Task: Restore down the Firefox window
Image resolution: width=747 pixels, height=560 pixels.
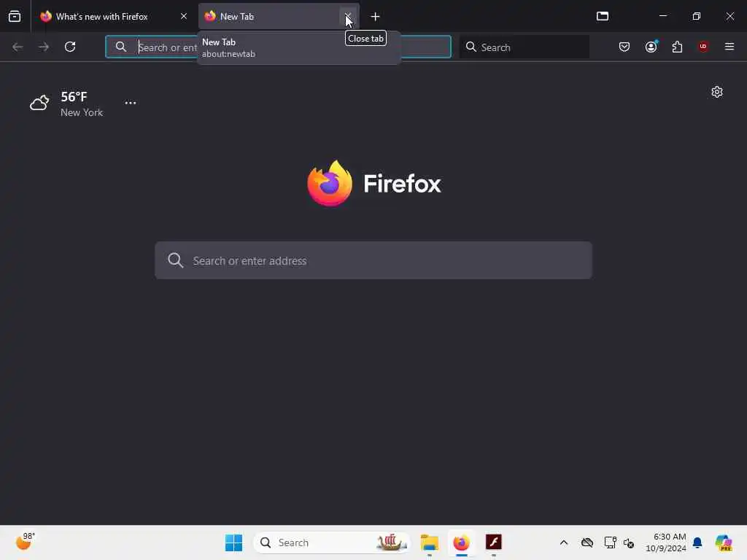Action: (x=696, y=16)
